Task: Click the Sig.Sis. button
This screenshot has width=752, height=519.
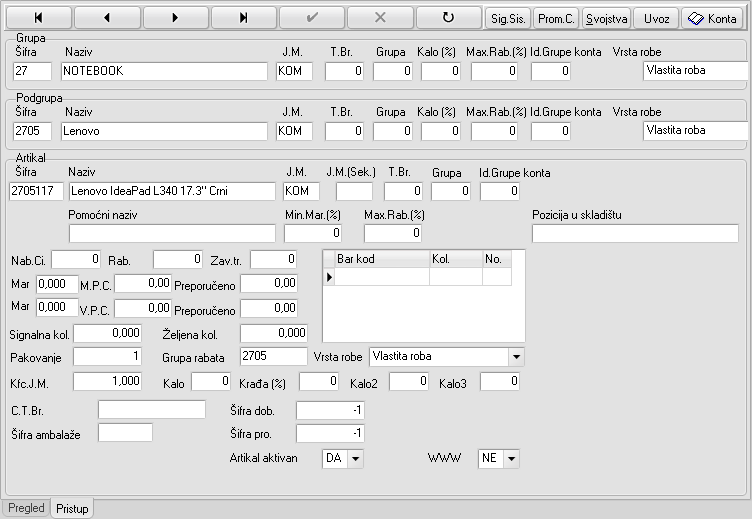Action: pos(508,18)
